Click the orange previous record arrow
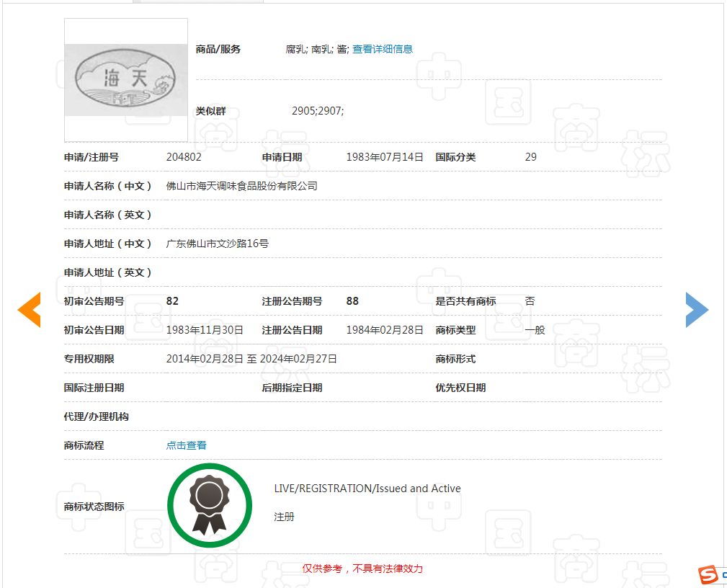Screen dimensions: 727x588 pos(30,311)
